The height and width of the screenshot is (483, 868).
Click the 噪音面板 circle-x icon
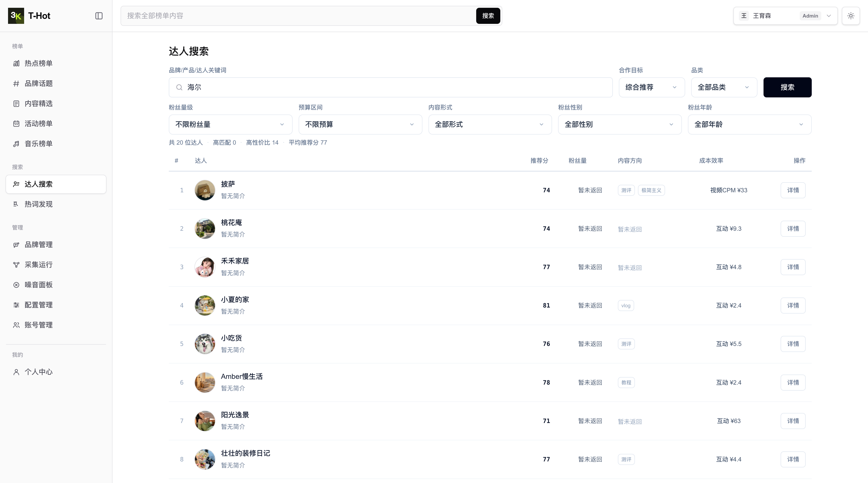pos(16,285)
